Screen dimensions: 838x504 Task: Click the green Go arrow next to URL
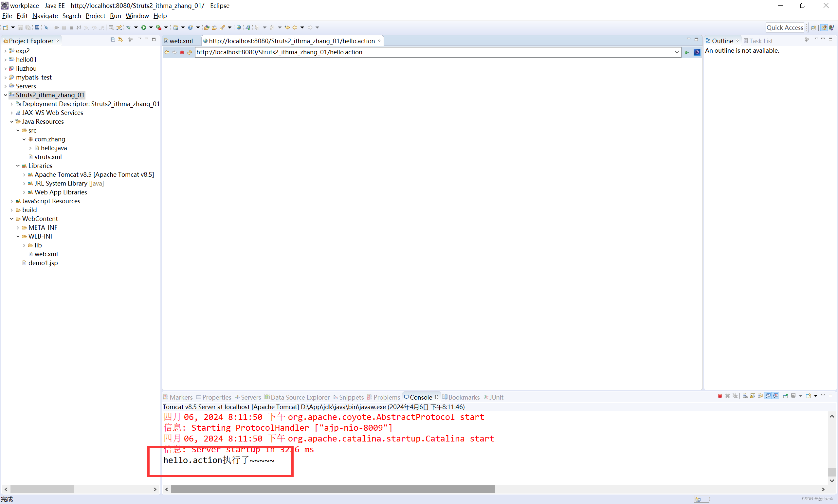[x=686, y=52]
